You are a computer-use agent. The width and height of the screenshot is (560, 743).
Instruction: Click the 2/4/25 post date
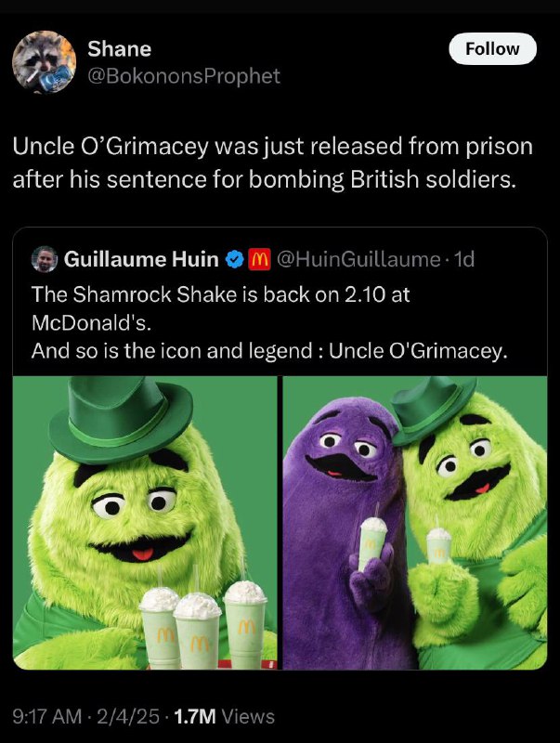point(128,716)
